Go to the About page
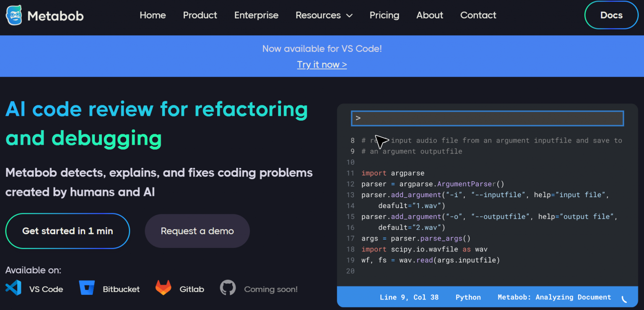This screenshot has width=644, height=310. pos(429,15)
